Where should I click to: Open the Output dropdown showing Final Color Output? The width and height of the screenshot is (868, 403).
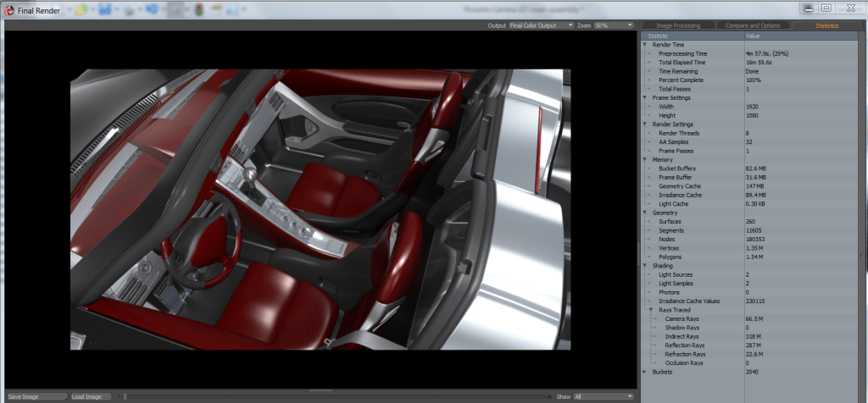[x=541, y=25]
